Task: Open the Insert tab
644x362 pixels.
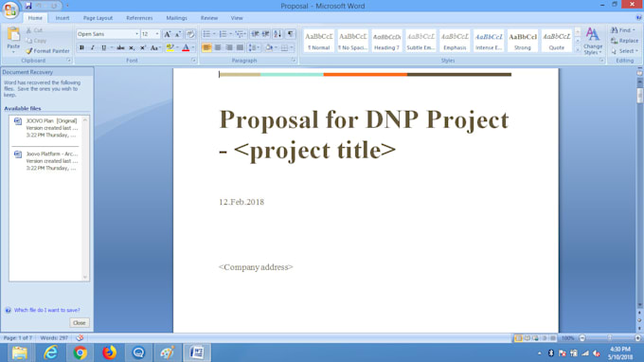Action: tap(63, 18)
